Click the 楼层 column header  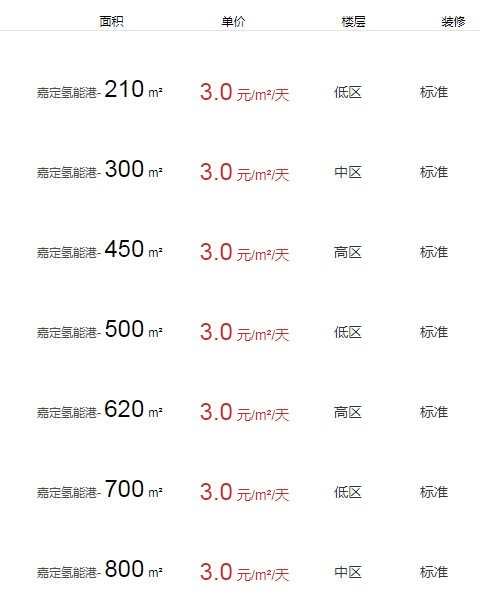click(x=353, y=22)
